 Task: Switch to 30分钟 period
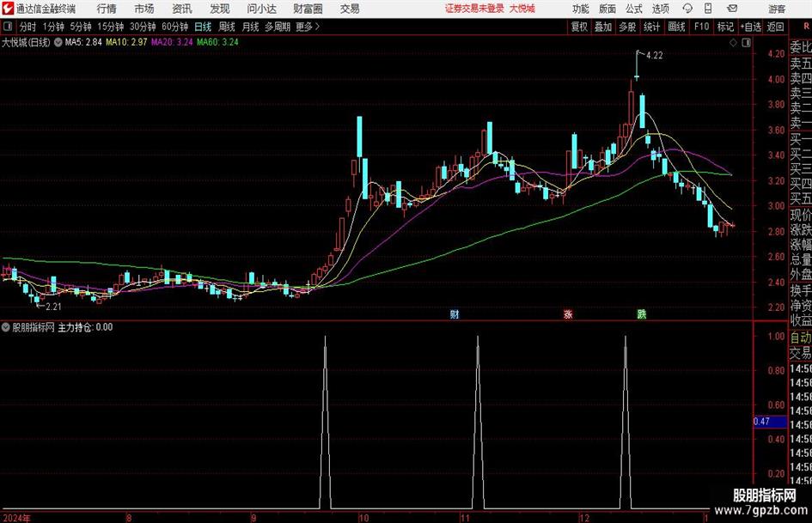pos(143,27)
